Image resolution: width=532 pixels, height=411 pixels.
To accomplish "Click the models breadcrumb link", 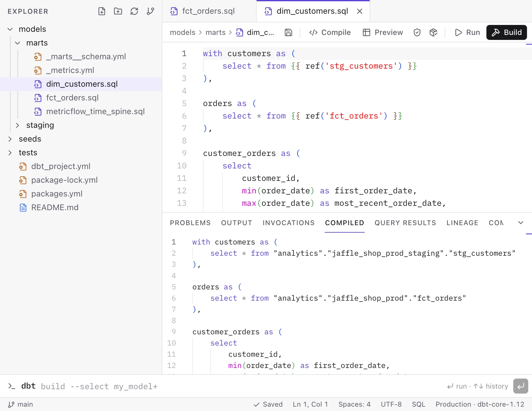I will pyautogui.click(x=182, y=32).
